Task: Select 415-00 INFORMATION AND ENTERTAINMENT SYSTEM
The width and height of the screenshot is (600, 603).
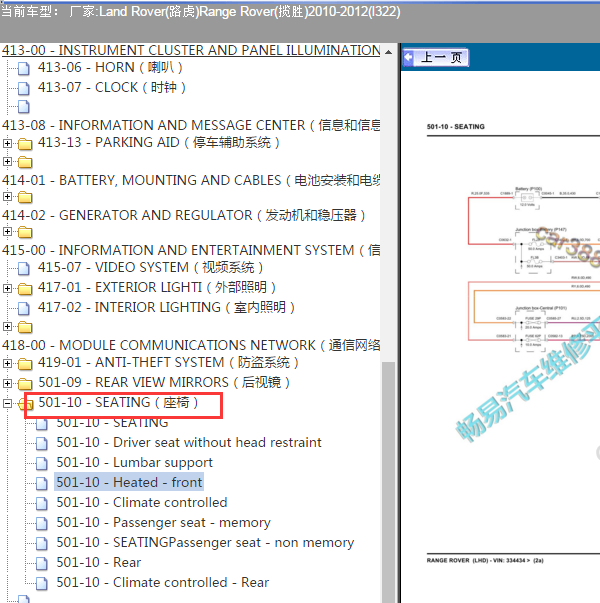Action: tap(191, 250)
